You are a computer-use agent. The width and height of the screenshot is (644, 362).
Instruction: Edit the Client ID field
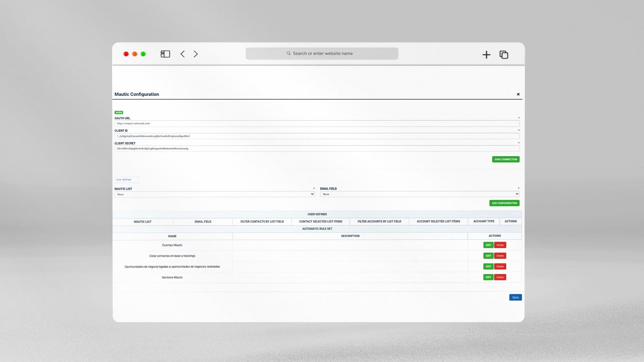tap(317, 136)
